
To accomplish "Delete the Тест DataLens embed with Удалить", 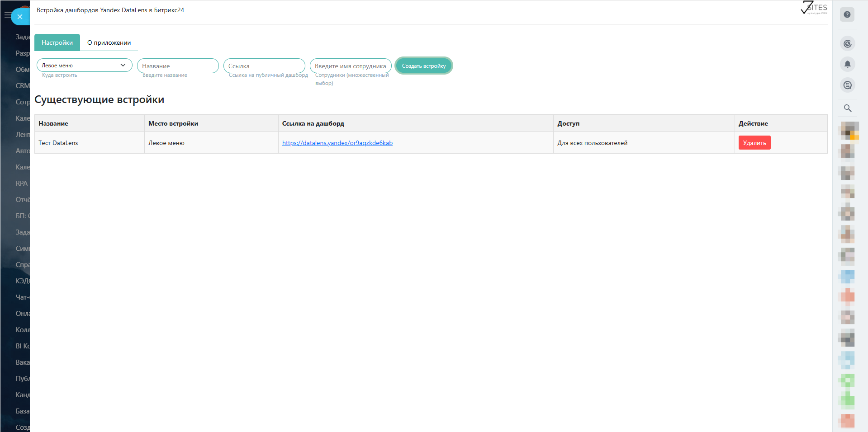I will (754, 143).
